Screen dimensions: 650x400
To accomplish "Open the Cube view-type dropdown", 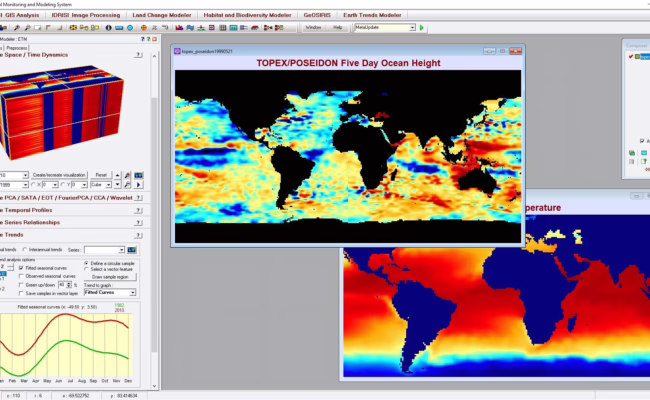I will coord(108,184).
